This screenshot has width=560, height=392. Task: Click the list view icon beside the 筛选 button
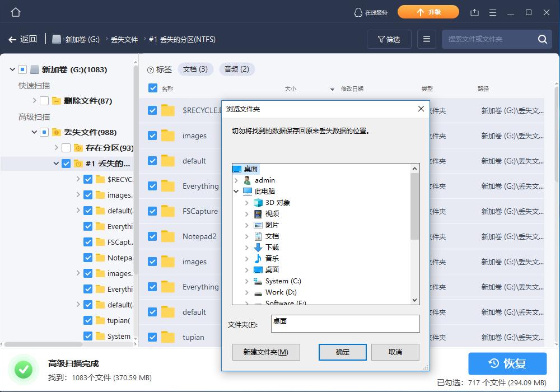click(x=426, y=39)
